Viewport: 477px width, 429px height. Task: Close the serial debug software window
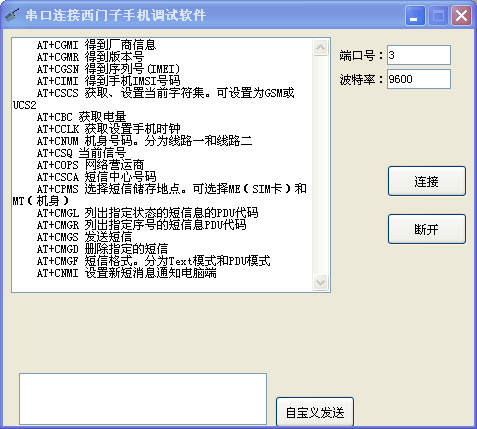[461, 15]
